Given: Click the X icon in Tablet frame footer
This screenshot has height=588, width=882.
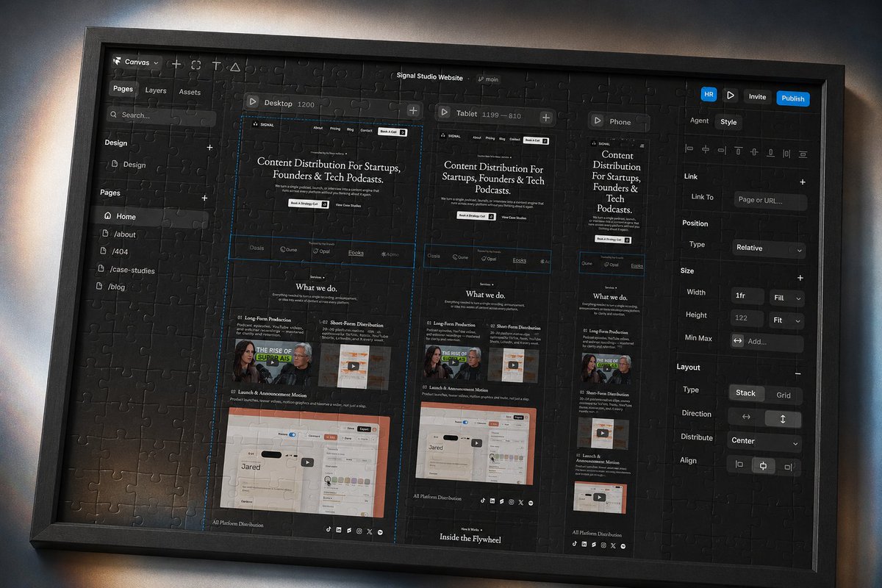Looking at the screenshot, I should pyautogui.click(x=520, y=502).
